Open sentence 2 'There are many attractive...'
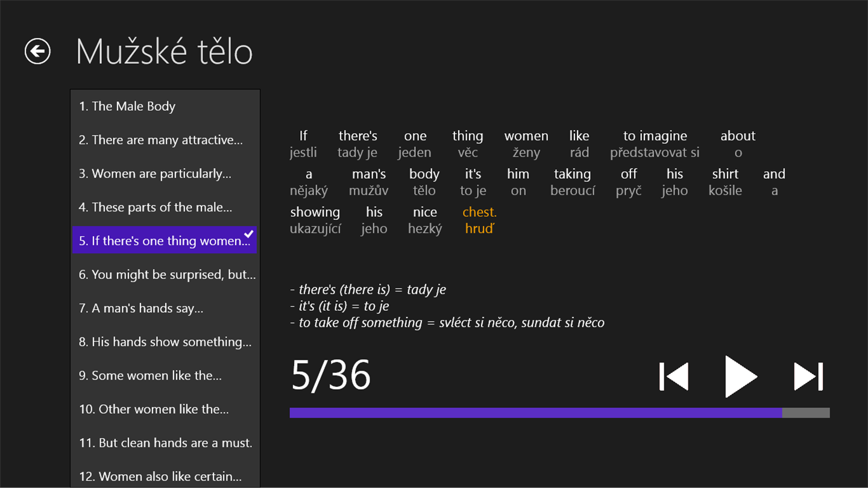The height and width of the screenshot is (488, 868). [161, 140]
